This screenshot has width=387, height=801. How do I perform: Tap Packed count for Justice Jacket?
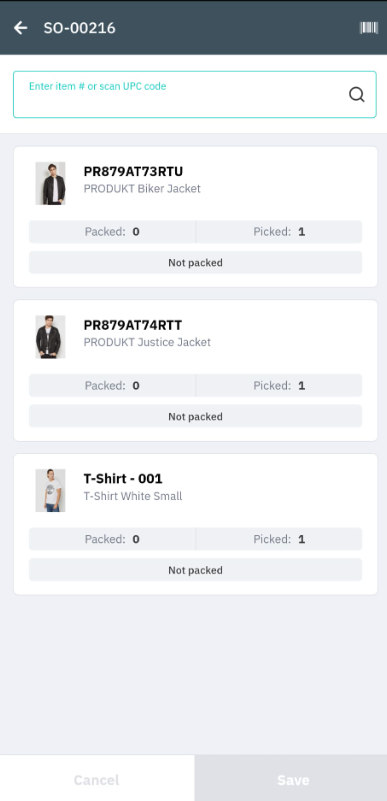[x=112, y=385]
